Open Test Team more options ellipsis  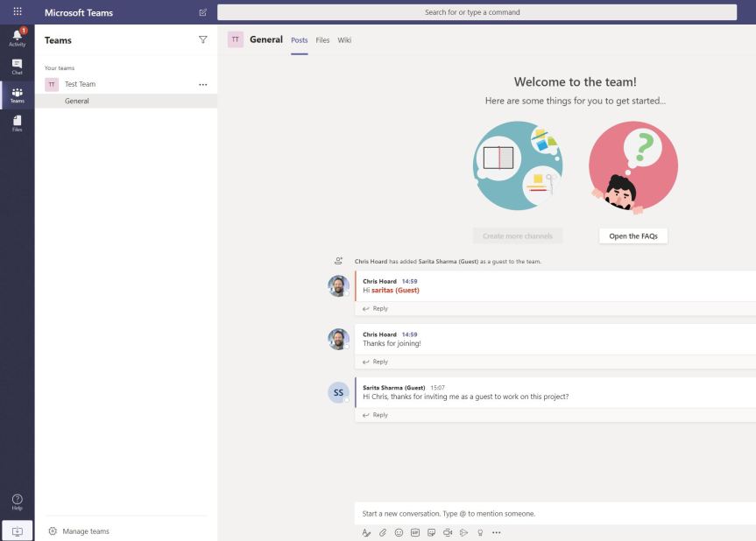[x=203, y=85]
